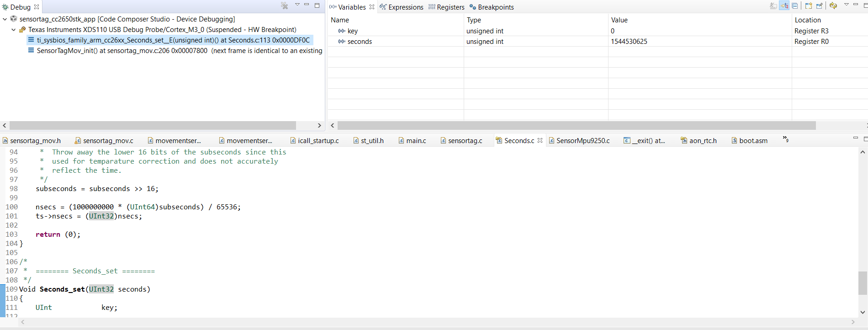This screenshot has height=330, width=868.
Task: Click the 'return (0);' code line
Action: pyautogui.click(x=58, y=234)
